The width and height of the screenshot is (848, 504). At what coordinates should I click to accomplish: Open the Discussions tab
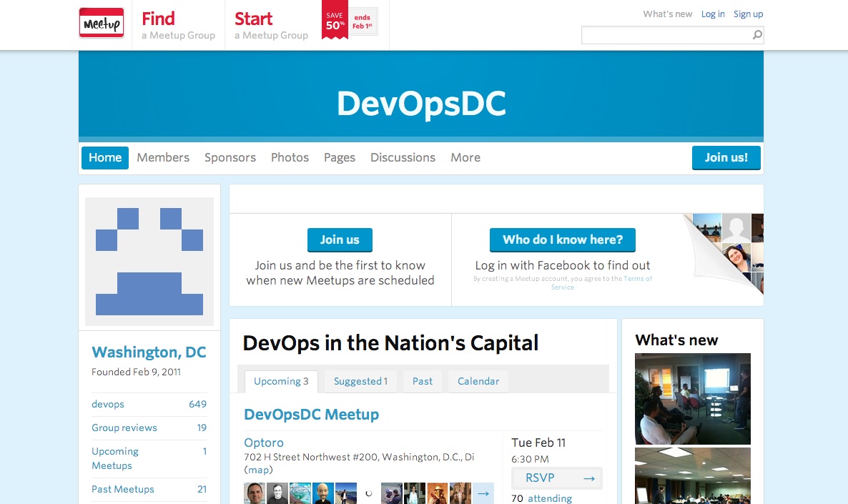(403, 157)
